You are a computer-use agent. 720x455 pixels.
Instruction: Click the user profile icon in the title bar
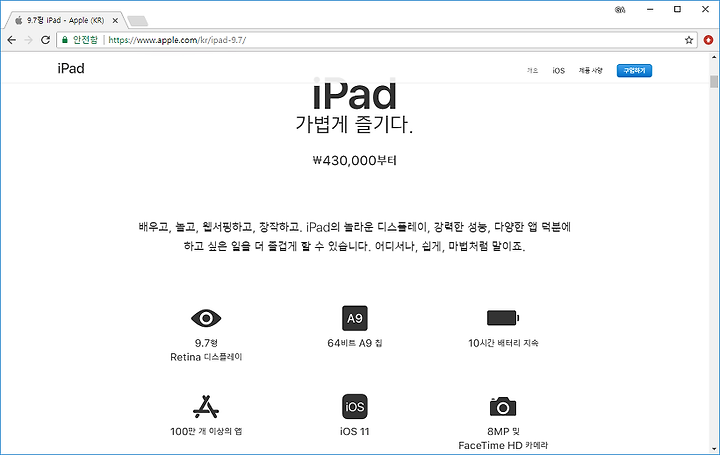tap(620, 9)
